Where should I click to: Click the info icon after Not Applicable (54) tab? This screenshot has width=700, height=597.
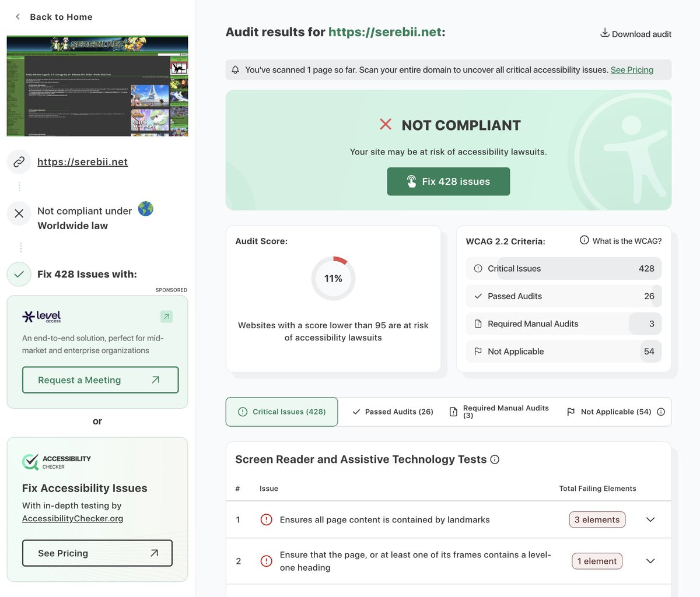pyautogui.click(x=661, y=412)
